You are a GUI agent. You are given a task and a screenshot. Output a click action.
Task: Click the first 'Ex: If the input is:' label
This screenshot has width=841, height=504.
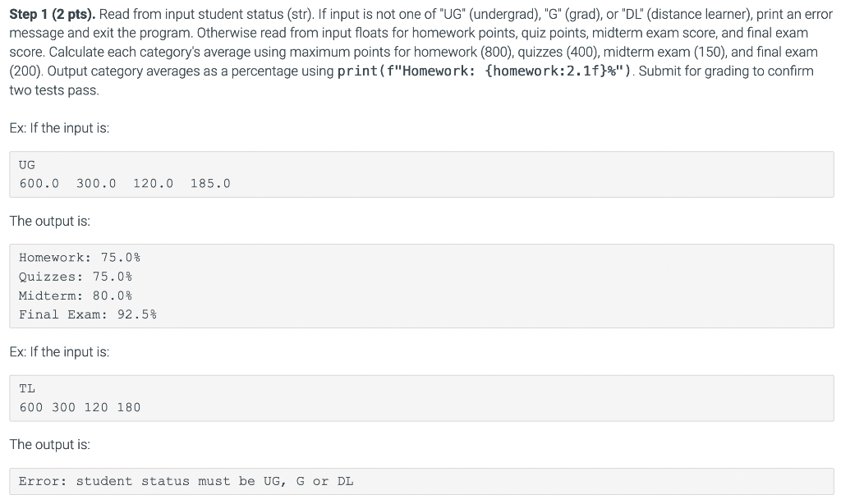coord(59,128)
